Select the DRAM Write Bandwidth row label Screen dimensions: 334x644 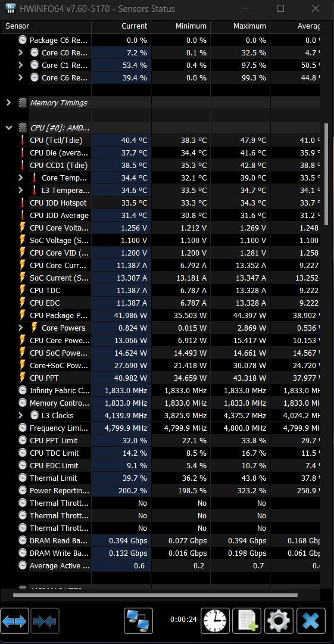[x=59, y=553]
